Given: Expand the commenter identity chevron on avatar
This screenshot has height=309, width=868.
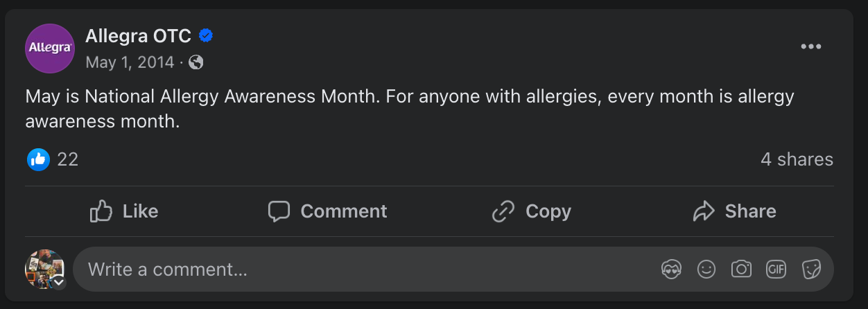Looking at the screenshot, I should (59, 282).
